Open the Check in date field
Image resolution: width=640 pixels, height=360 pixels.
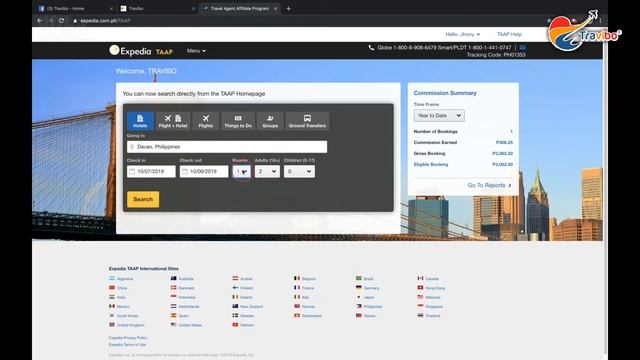[151, 171]
